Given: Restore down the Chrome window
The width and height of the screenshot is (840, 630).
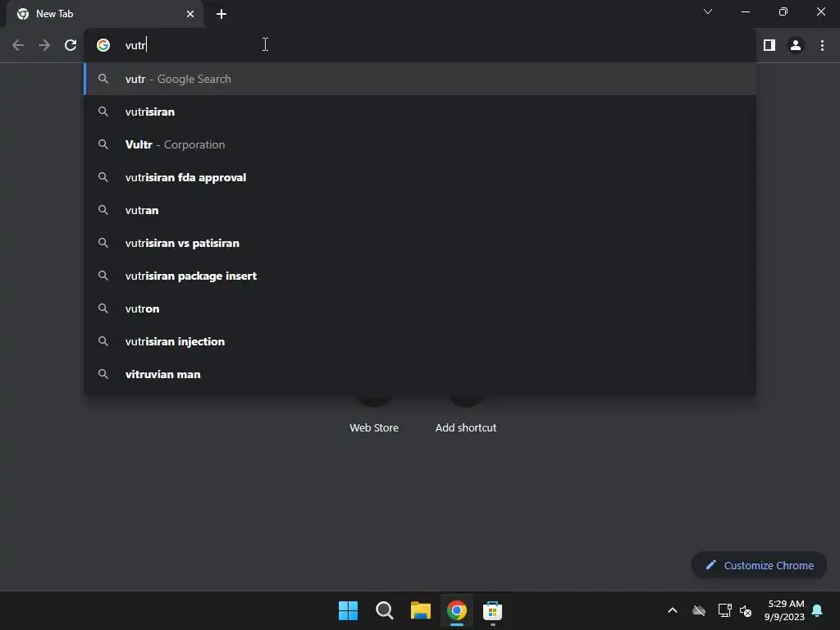Looking at the screenshot, I should coord(783,11).
